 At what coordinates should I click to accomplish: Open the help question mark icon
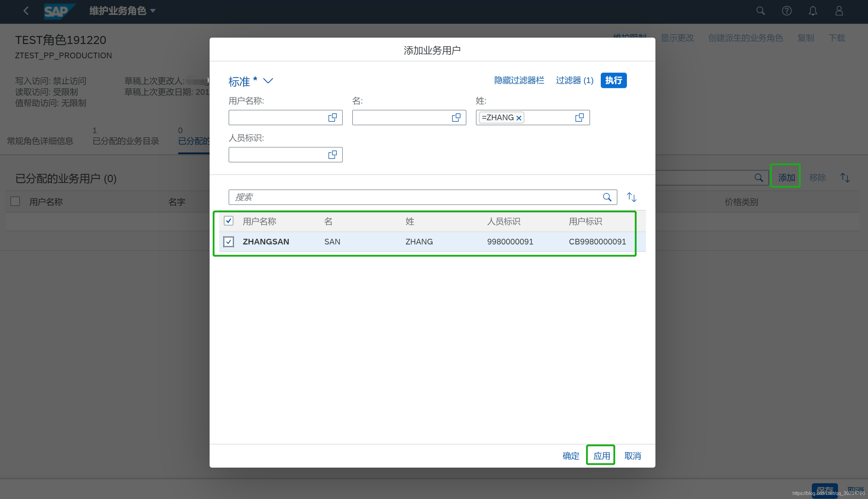click(x=787, y=11)
